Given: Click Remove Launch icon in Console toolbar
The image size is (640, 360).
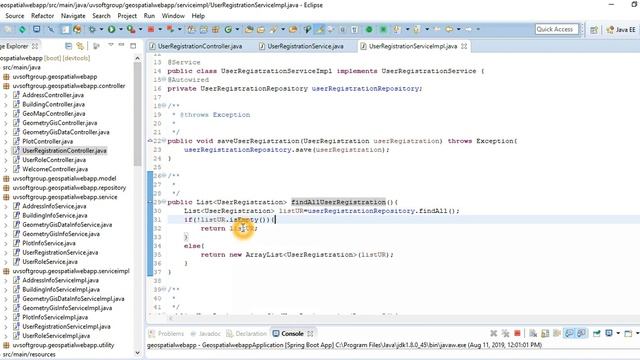Looking at the screenshot, I should 493,333.
